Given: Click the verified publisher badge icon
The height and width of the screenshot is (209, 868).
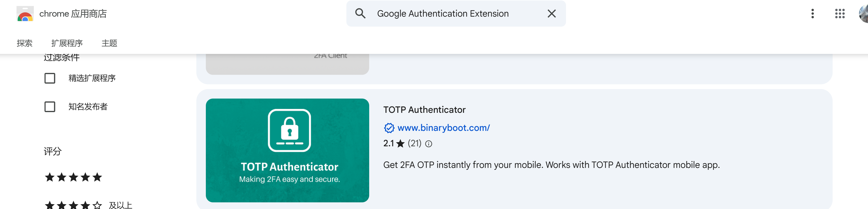Looking at the screenshot, I should pos(389,128).
